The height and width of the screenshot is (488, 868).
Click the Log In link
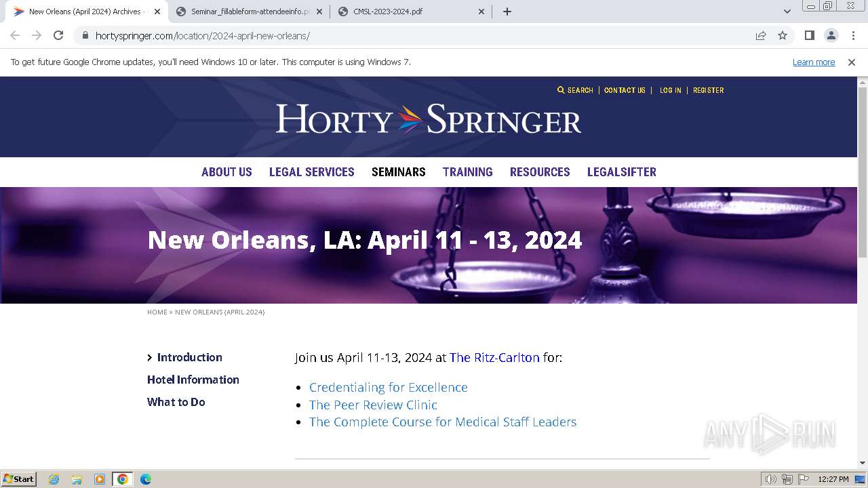(671, 90)
